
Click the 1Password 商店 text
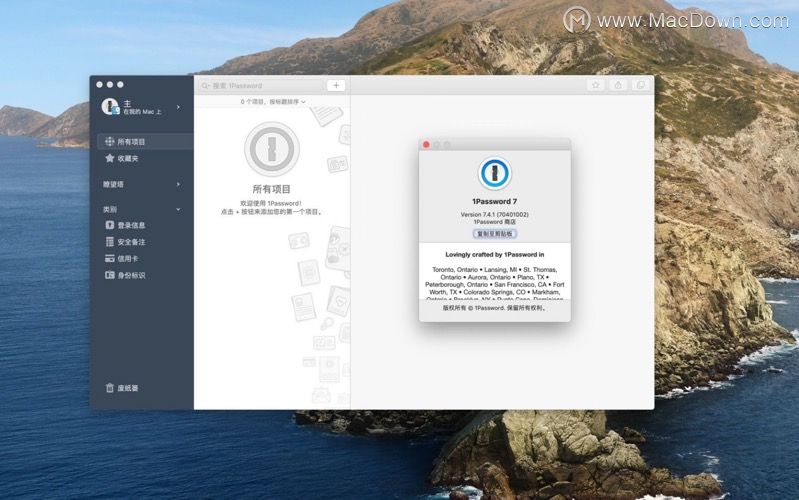pyautogui.click(x=494, y=222)
